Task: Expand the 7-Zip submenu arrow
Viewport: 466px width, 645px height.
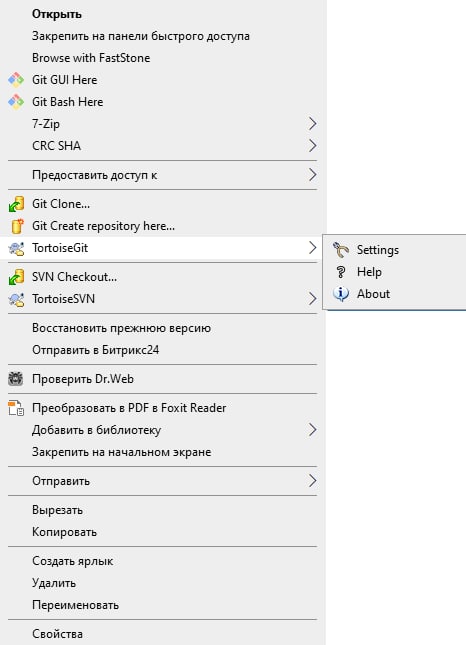Action: (x=313, y=123)
